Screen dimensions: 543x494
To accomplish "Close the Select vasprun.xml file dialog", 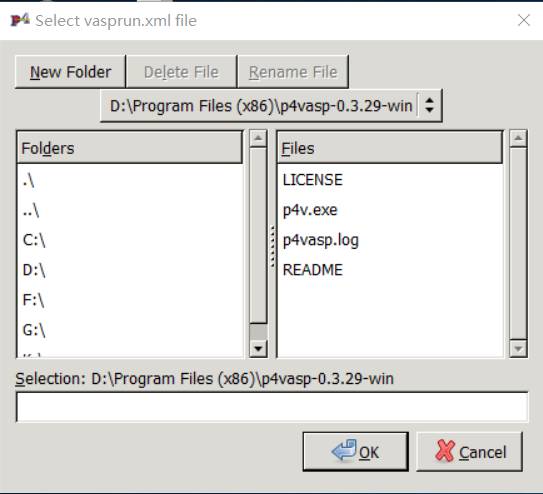I will point(524,20).
